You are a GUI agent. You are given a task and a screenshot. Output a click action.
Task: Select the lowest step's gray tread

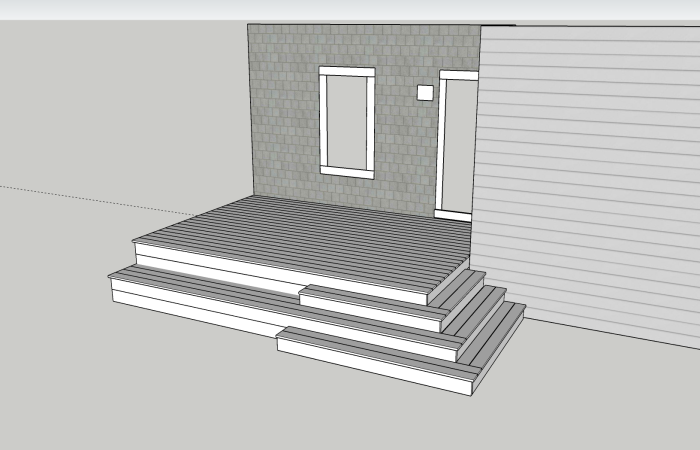(380, 350)
